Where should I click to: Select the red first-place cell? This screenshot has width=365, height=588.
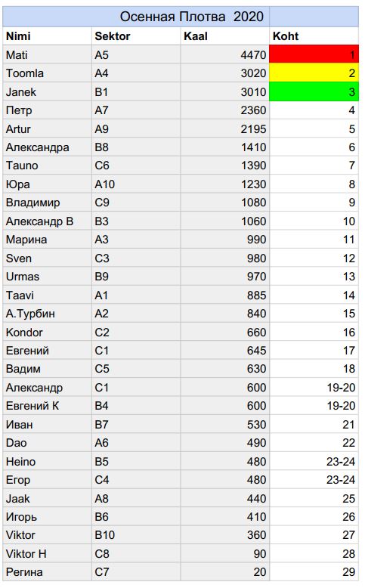314,54
